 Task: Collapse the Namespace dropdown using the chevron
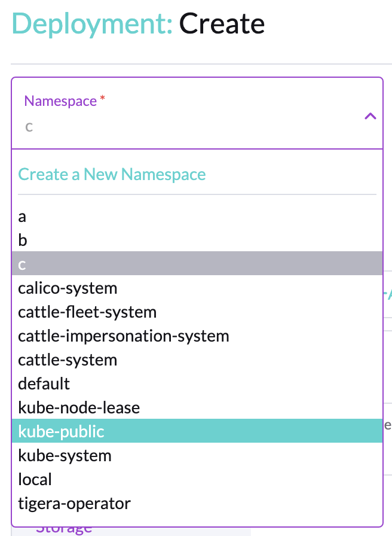370,116
